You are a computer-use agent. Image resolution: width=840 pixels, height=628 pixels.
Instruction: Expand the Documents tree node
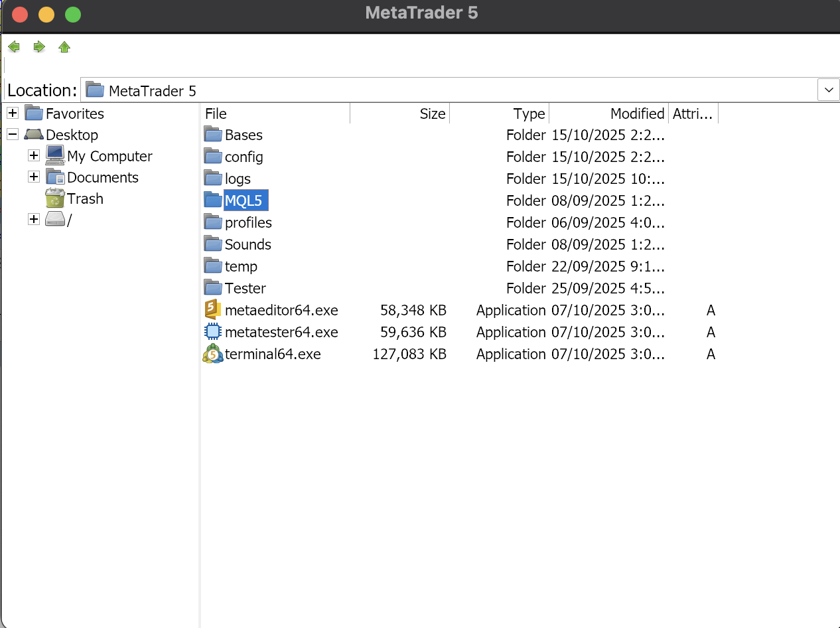pos(34,177)
